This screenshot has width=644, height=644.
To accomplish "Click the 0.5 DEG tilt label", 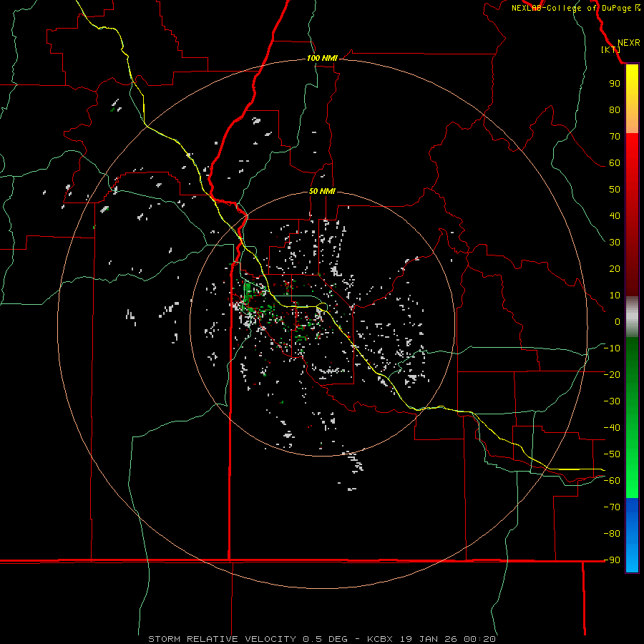I will point(325,639).
